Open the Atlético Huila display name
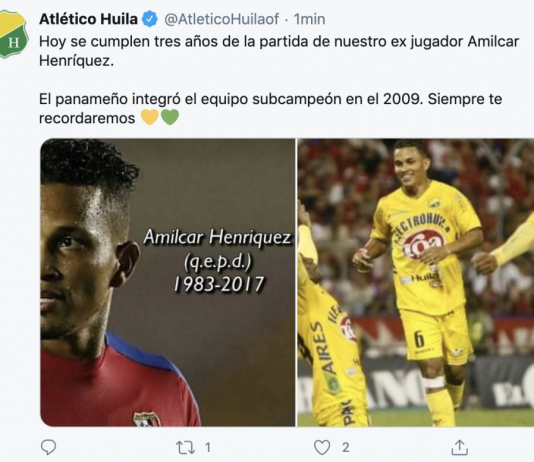 [89, 19]
